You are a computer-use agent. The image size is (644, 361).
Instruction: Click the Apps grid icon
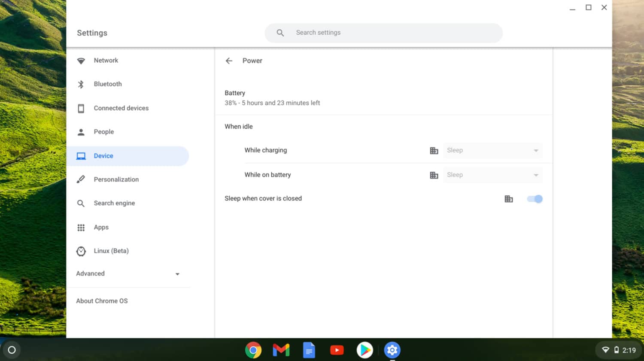[81, 228]
